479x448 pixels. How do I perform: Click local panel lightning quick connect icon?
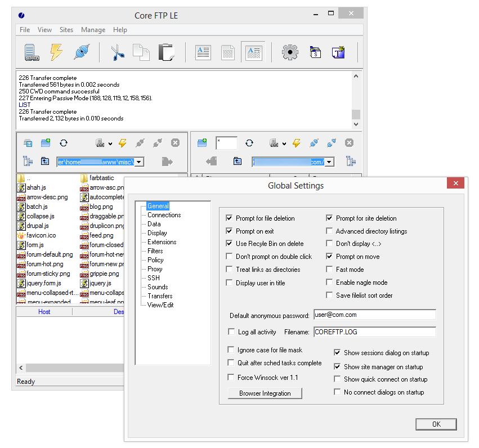(x=123, y=143)
